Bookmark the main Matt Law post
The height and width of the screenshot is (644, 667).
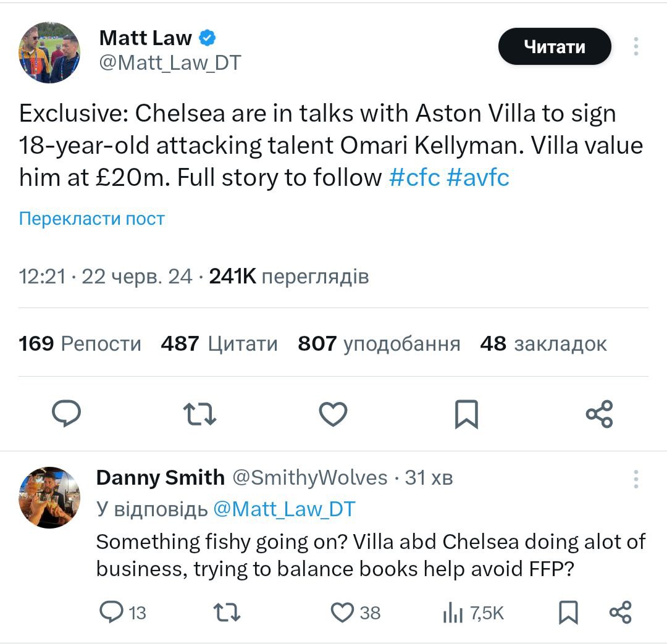[466, 414]
